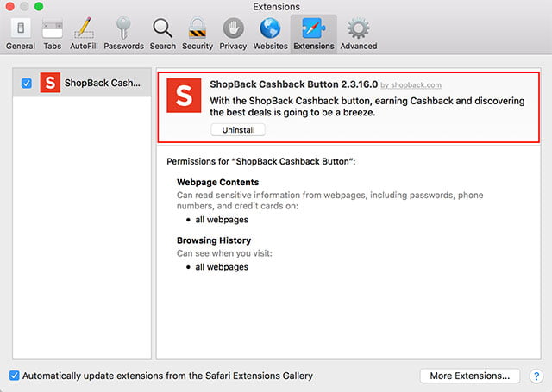Open the Advanced gear pane
The width and height of the screenshot is (552, 392).
[359, 34]
